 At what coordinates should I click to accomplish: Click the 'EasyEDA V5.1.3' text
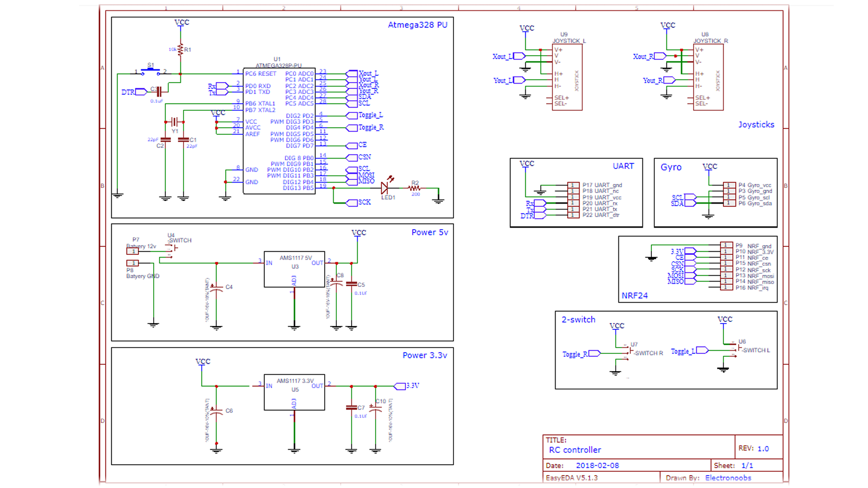(571, 478)
